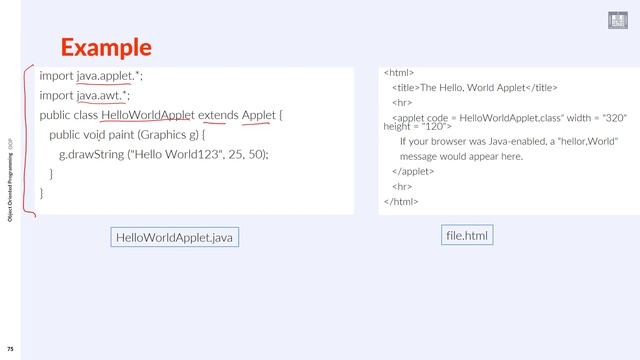This screenshot has width=640, height=360.
Task: Select the 'public void paint (Graphics g) {' line
Action: pos(127,135)
